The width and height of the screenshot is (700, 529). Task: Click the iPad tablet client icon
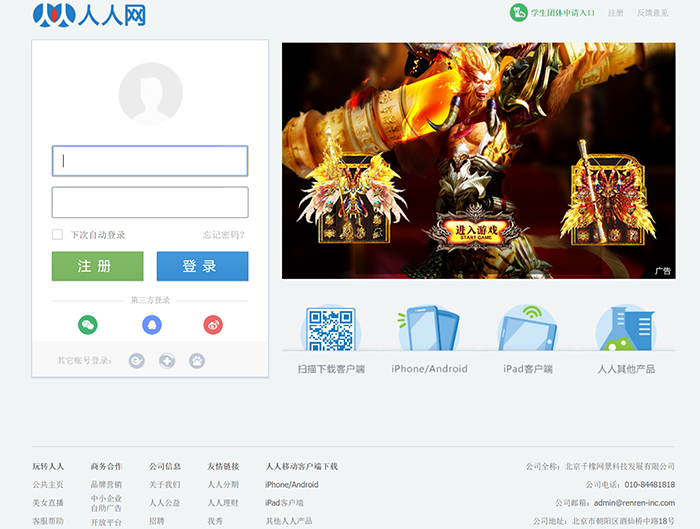click(x=528, y=328)
